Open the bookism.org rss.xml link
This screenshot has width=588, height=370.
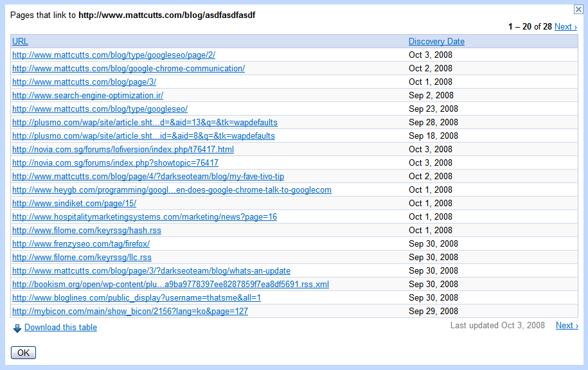pos(171,285)
